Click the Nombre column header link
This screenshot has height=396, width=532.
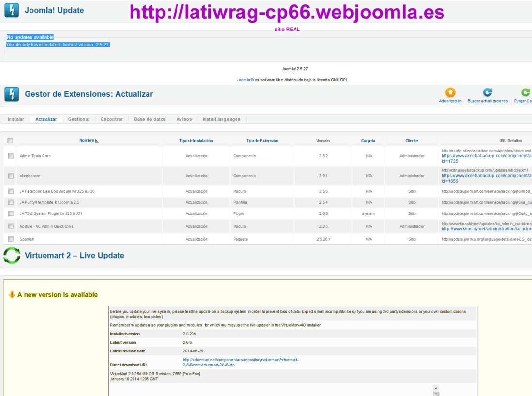coord(87,140)
